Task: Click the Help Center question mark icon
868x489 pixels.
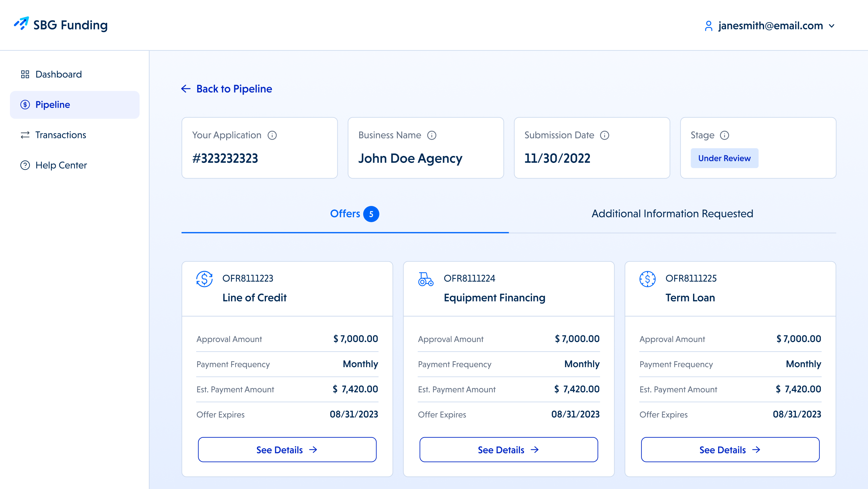Action: coord(25,165)
